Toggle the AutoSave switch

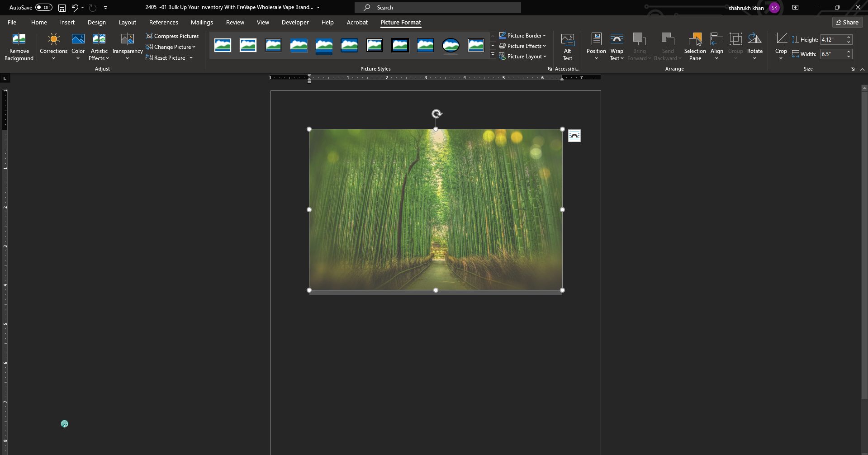click(x=44, y=8)
